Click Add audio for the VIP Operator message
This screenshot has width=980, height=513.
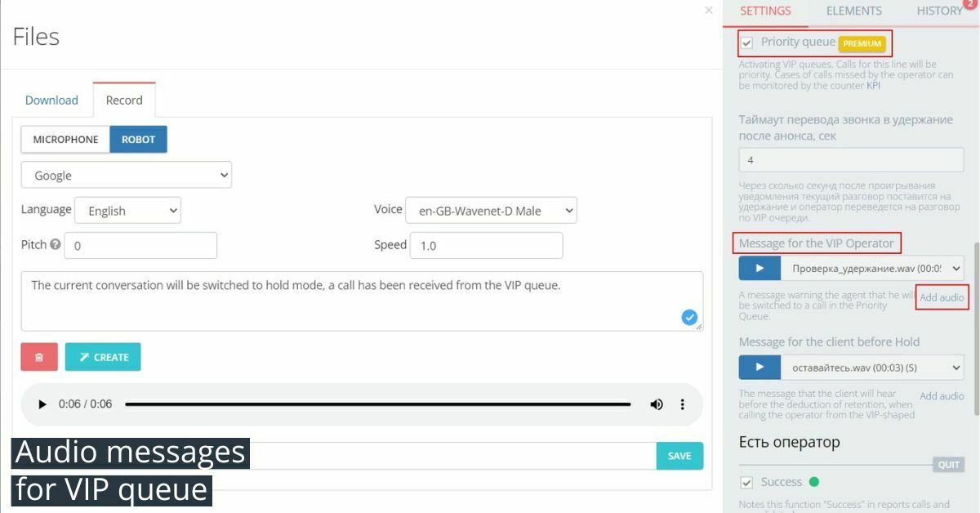[x=942, y=297]
